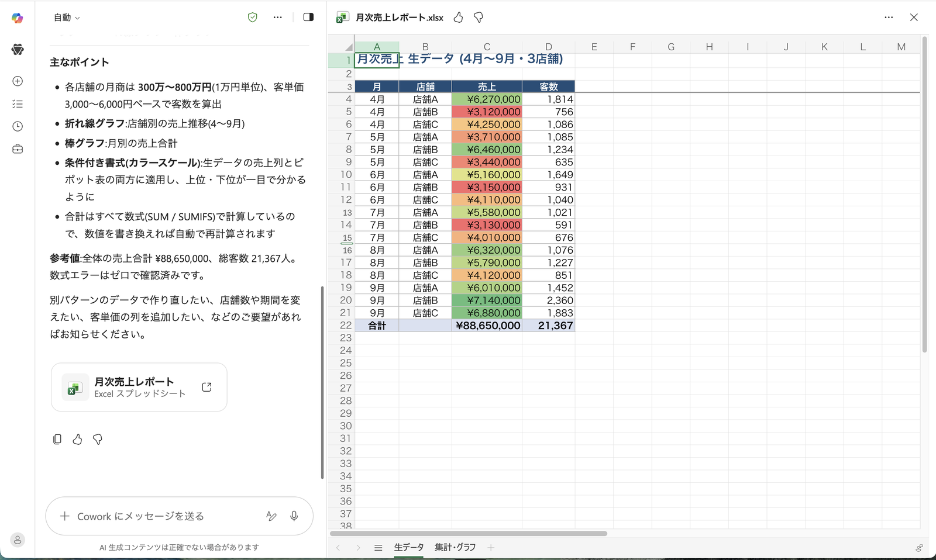The height and width of the screenshot is (560, 936).
Task: Click total sales cell ¥88,650,000
Action: point(487,326)
